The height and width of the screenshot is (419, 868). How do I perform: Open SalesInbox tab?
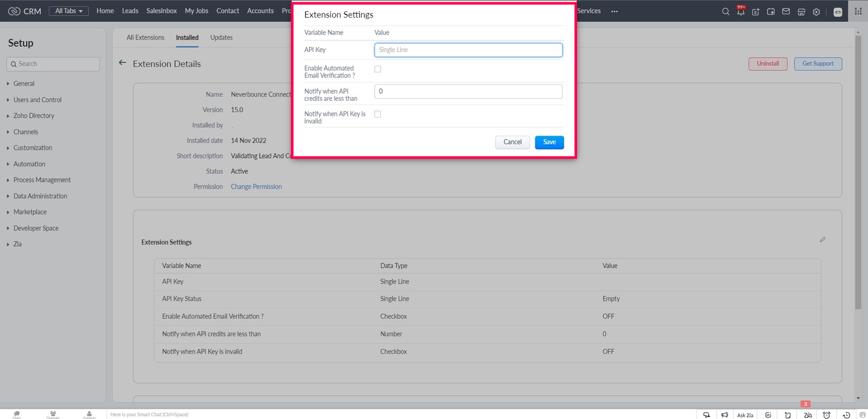click(x=162, y=11)
